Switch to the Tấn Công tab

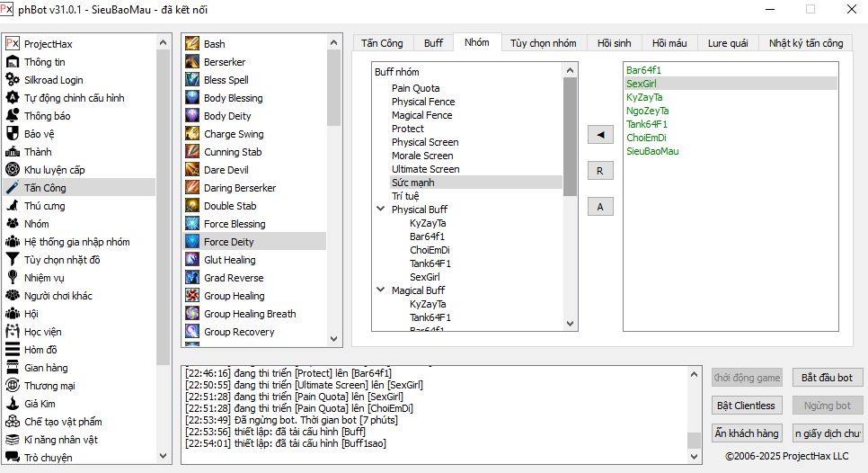coord(382,43)
